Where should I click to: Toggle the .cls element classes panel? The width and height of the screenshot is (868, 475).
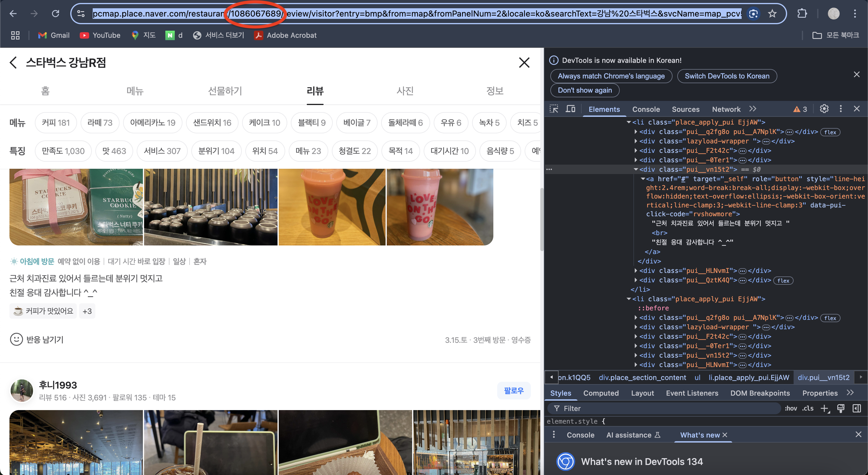pyautogui.click(x=808, y=408)
